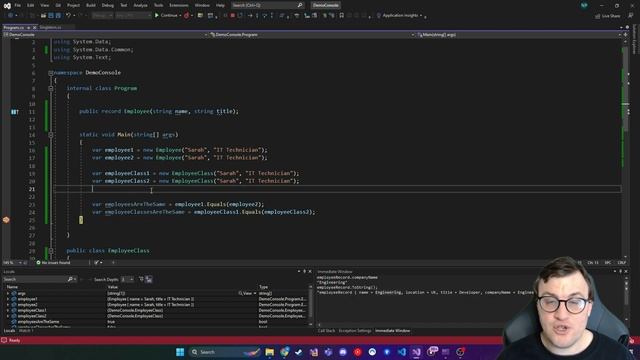
Task: Click the Visual Studio taskbar icon
Action: pos(416,352)
